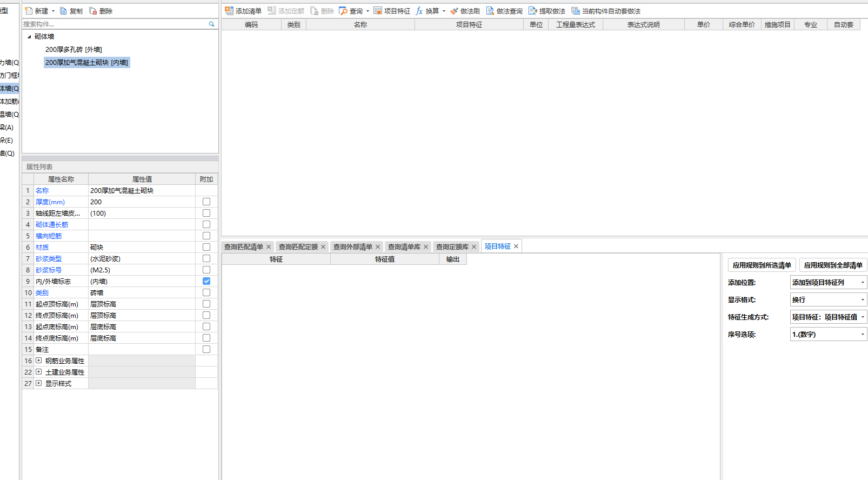
Task: Open the 特征生成方式 dropdown
Action: click(863, 317)
